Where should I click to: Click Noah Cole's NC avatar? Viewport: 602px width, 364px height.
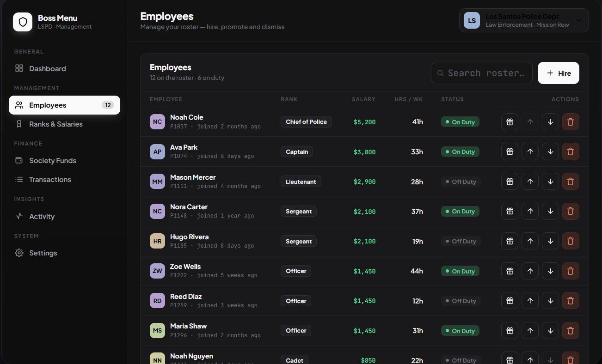[157, 122]
